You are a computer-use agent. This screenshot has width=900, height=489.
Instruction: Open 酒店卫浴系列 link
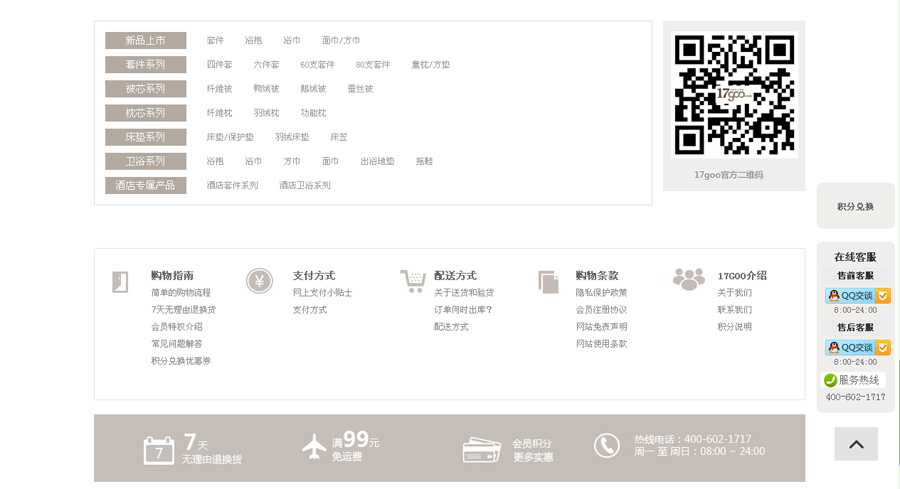(305, 185)
